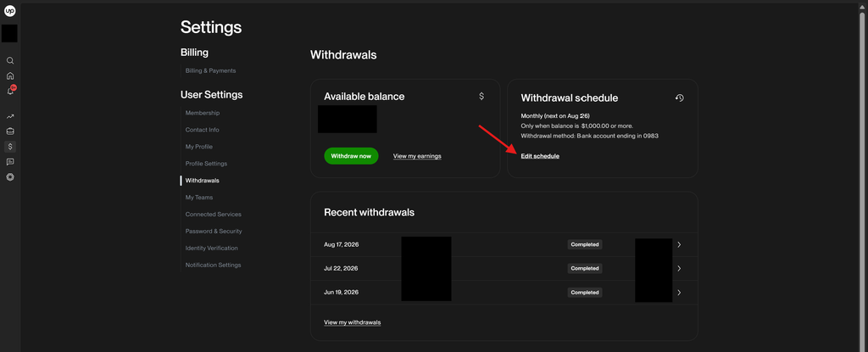The height and width of the screenshot is (352, 868).
Task: Expand the Jul 22, 2026 withdrawal chevron
Action: [679, 268]
